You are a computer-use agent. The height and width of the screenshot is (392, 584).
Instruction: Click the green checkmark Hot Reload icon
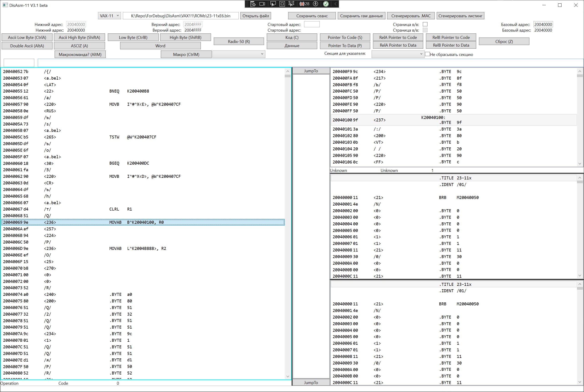(326, 4)
